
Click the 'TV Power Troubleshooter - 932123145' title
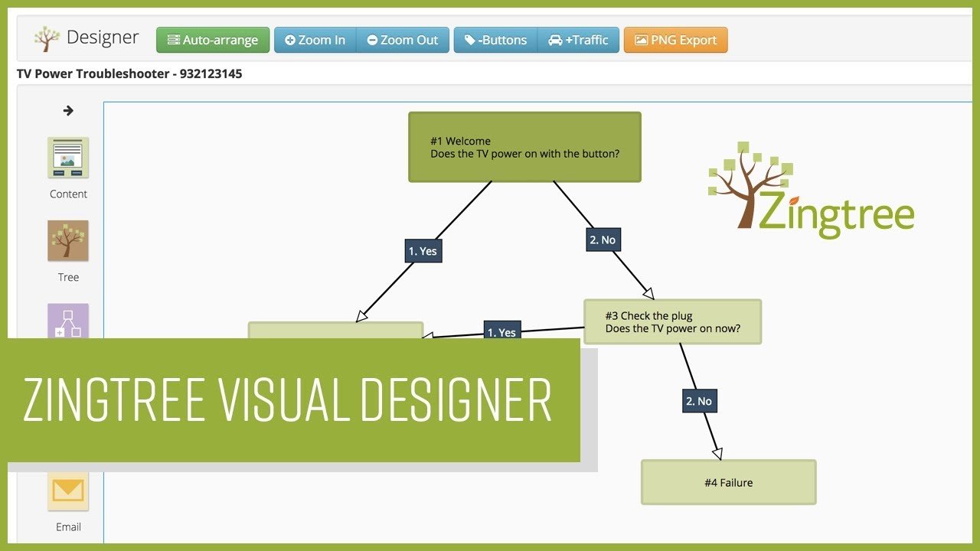[129, 74]
